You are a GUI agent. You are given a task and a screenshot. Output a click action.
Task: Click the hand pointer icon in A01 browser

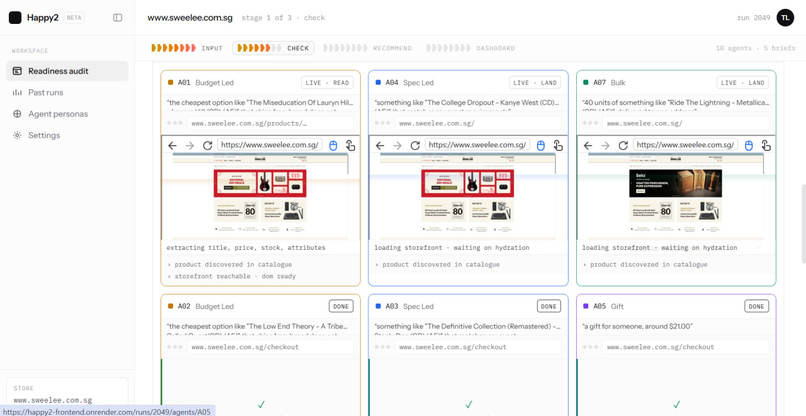[x=350, y=146]
